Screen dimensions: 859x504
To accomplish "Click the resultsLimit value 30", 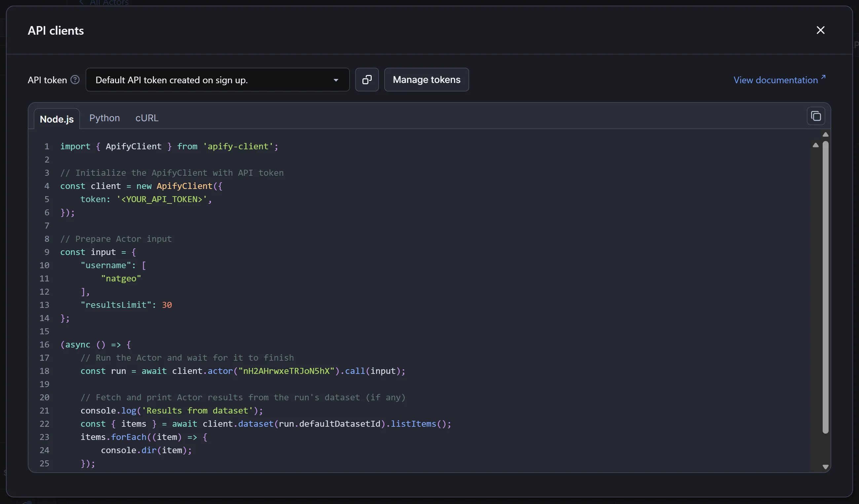I will pos(167,305).
